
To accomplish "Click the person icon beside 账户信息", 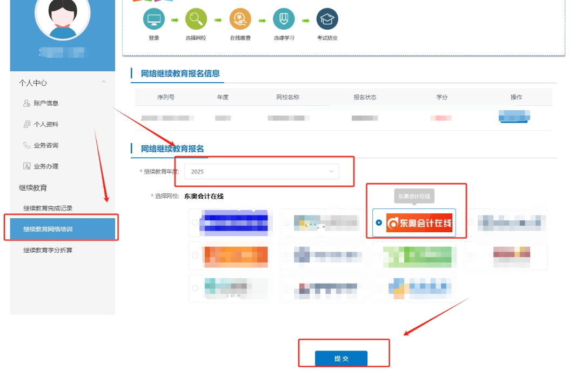I will (x=25, y=104).
